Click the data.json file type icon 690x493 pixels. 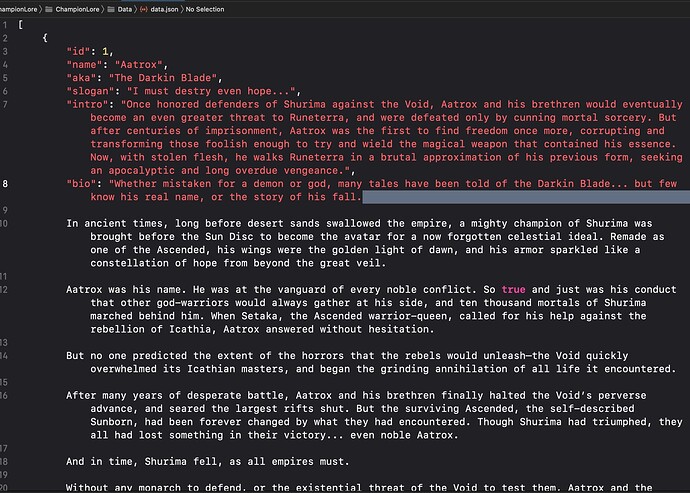pyautogui.click(x=143, y=9)
